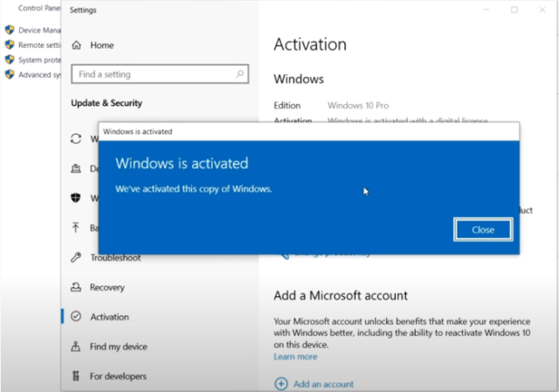Open Device Manager in Control Panel
The image size is (559, 392).
coord(39,31)
